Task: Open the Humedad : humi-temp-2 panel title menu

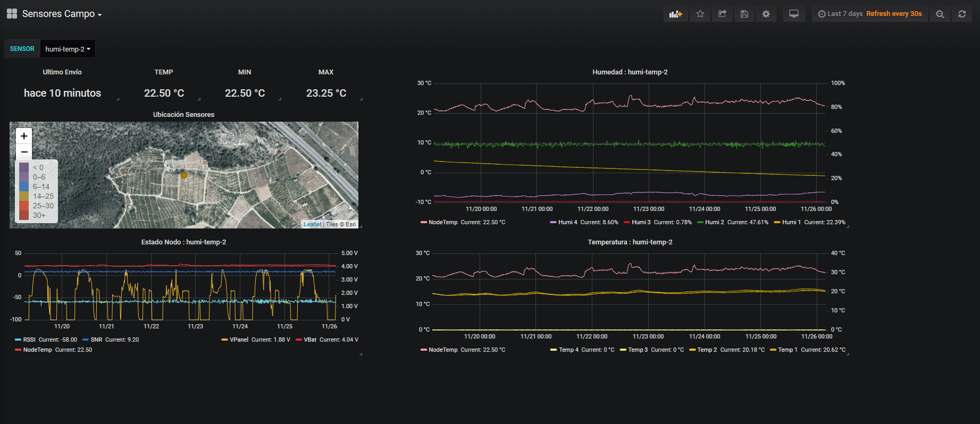Action: (630, 72)
